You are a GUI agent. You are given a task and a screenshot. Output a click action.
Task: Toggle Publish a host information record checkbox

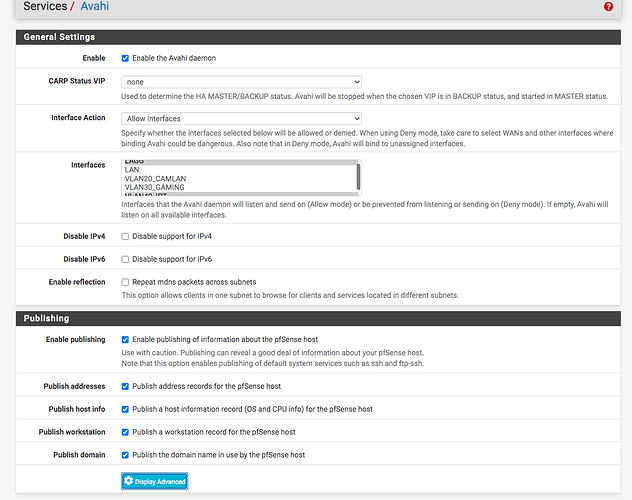[x=125, y=409]
